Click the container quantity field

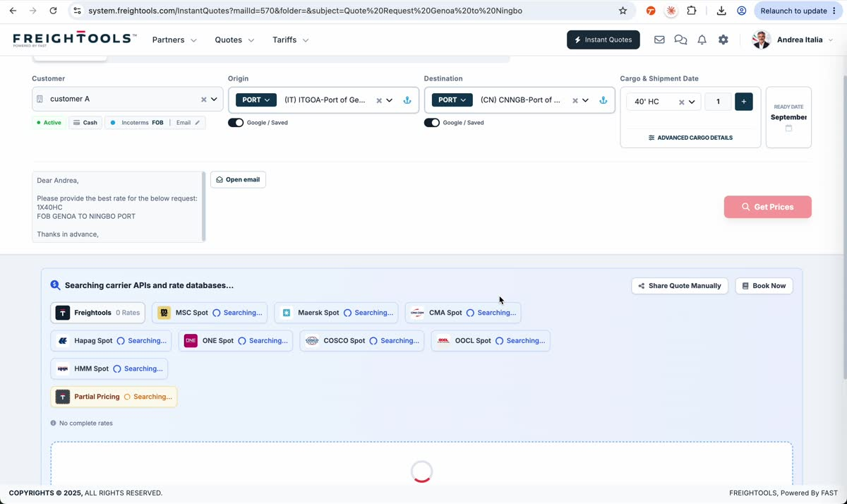click(x=718, y=102)
